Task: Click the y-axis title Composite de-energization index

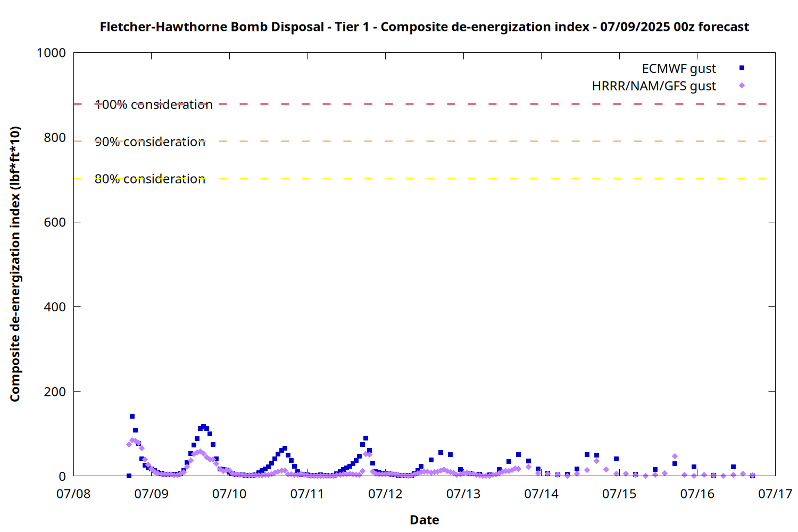Action: 15,264
